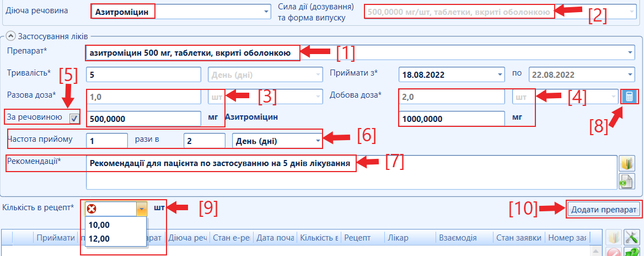The width and height of the screenshot is (644, 256).
Task: Click the daily substance field 1000,0000
Action: [452, 119]
